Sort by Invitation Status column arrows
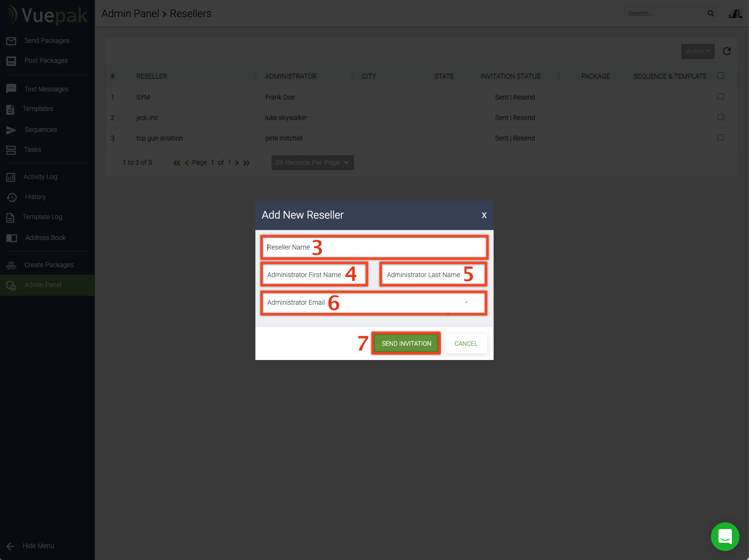This screenshot has width=749, height=560. 559,77
